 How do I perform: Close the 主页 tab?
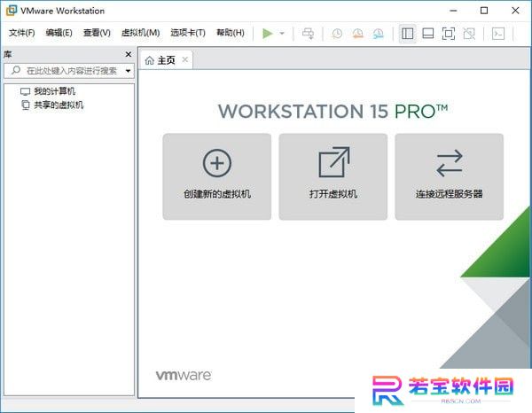(x=185, y=60)
